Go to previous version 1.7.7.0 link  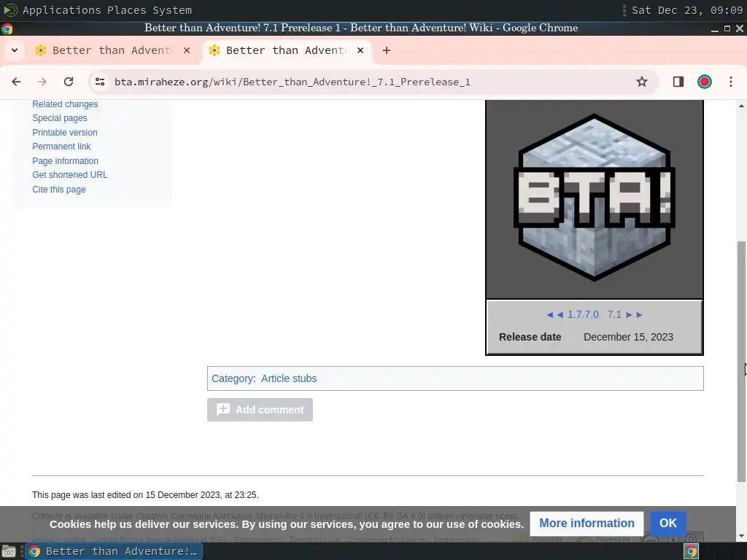pos(583,315)
